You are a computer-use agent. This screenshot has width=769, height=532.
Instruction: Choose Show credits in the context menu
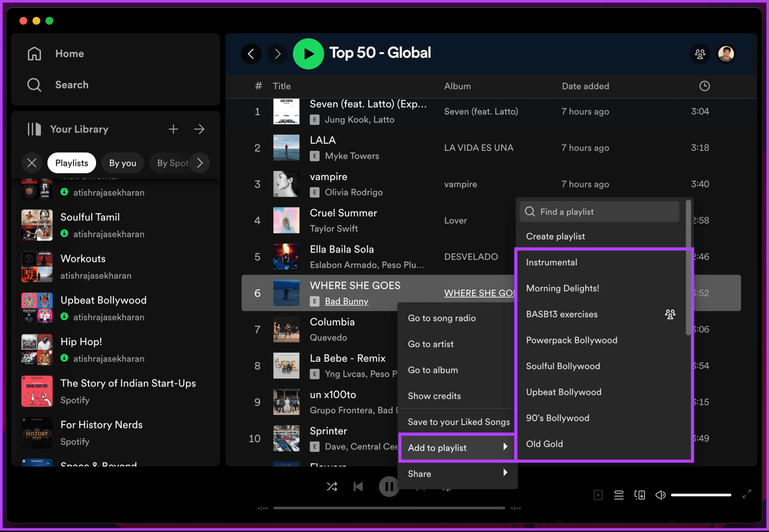[x=434, y=396]
